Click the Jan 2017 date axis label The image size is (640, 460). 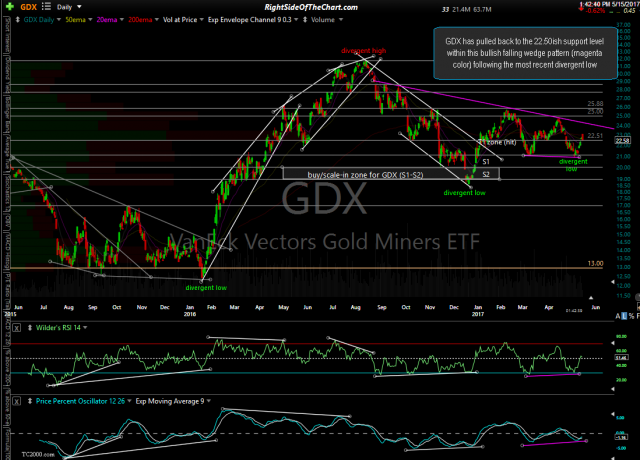[478, 311]
